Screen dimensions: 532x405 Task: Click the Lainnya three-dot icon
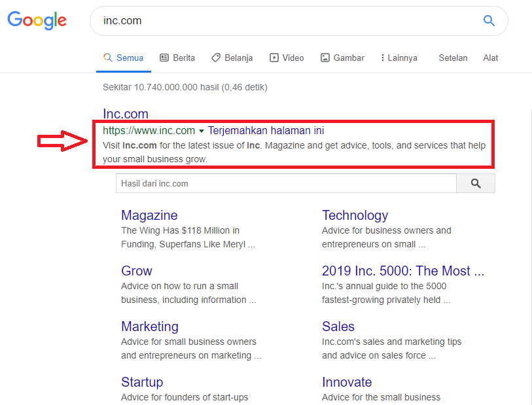point(384,58)
